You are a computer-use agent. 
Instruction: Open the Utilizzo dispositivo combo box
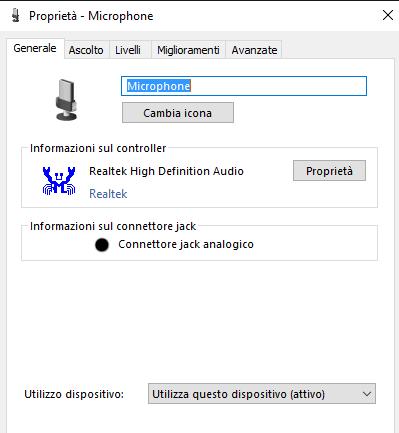click(262, 394)
